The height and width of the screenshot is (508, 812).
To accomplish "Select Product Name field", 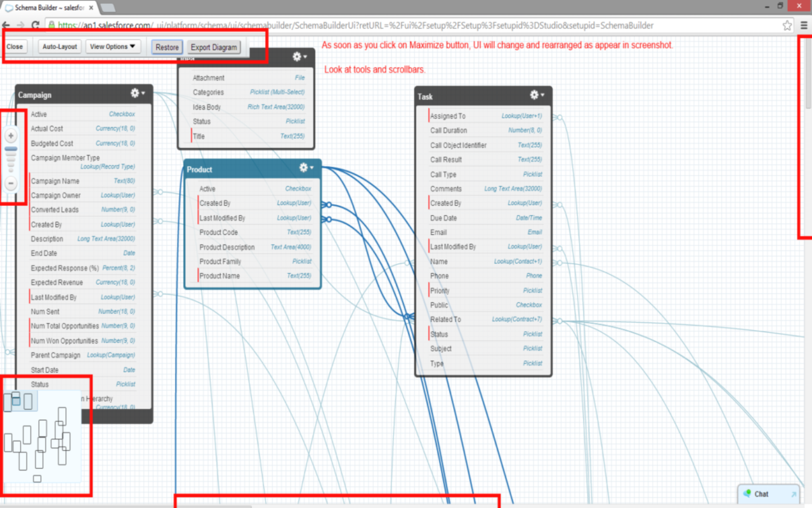I will click(255, 276).
